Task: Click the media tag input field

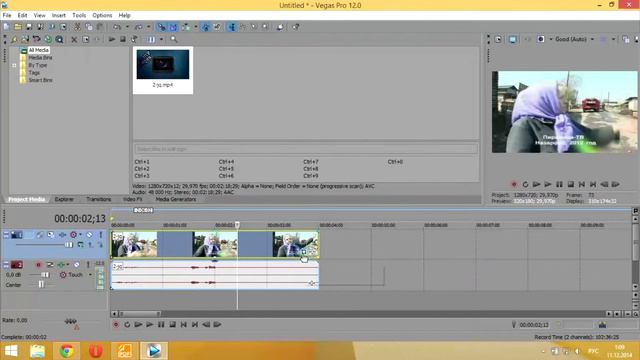Action: [306, 149]
